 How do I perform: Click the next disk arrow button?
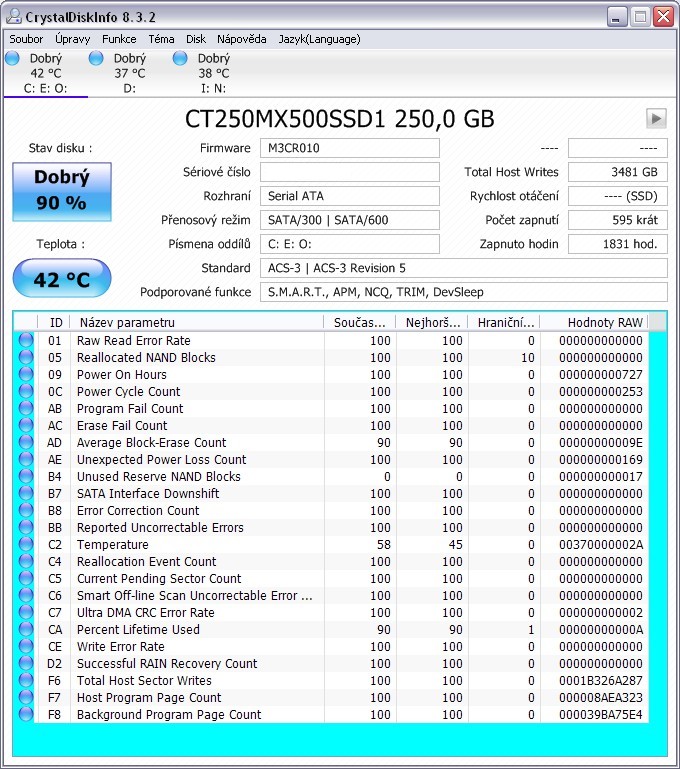[x=656, y=119]
